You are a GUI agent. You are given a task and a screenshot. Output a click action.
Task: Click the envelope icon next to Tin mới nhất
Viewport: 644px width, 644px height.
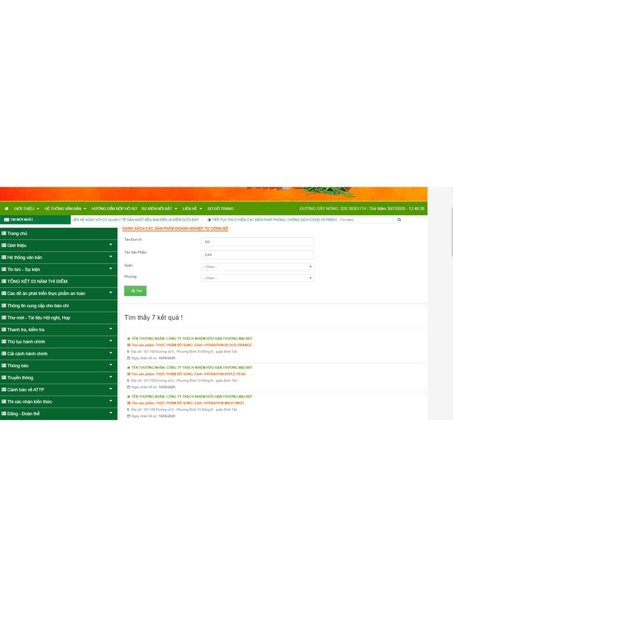coord(6,220)
